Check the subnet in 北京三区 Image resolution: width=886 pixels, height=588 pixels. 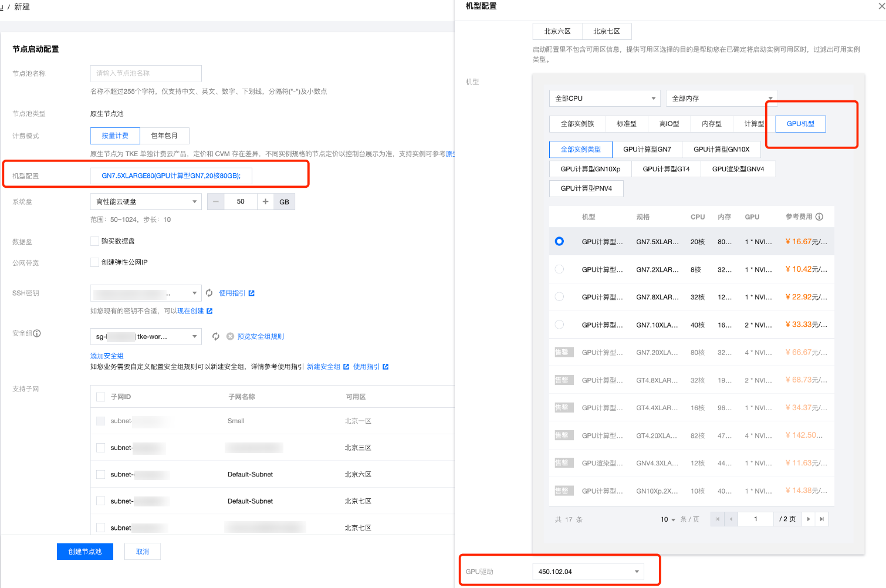[x=100, y=448]
